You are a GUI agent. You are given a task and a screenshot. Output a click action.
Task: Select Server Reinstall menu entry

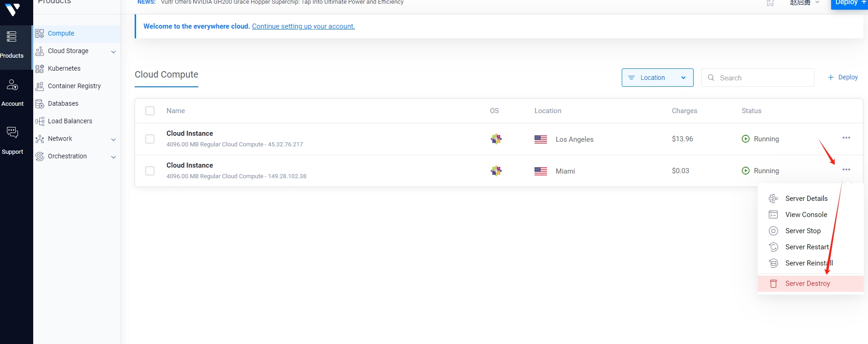pos(811,263)
